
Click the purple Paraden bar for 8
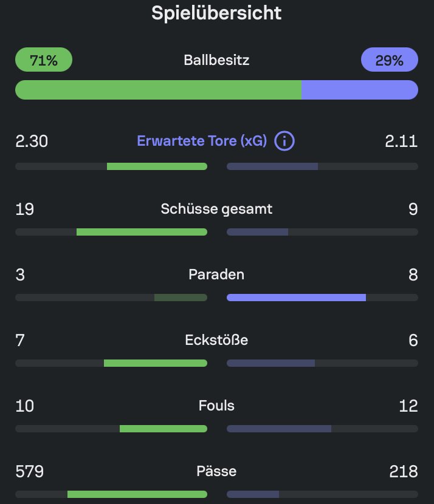[296, 298]
